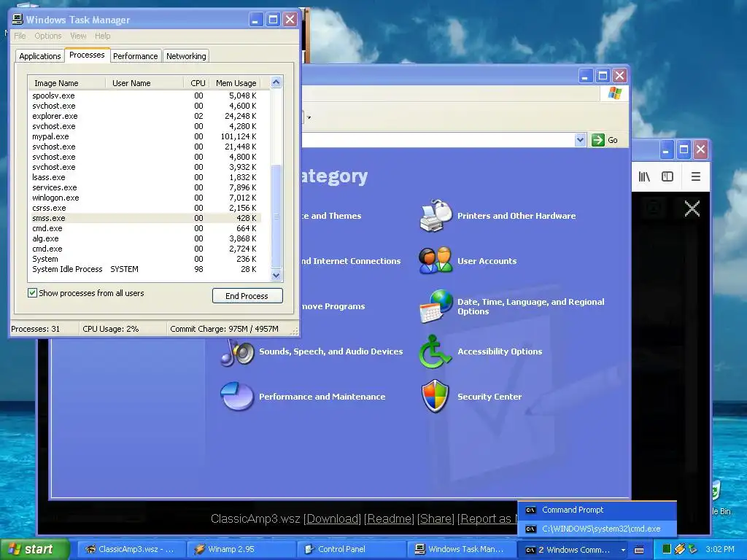Select the mypal.exe process row

144,136
